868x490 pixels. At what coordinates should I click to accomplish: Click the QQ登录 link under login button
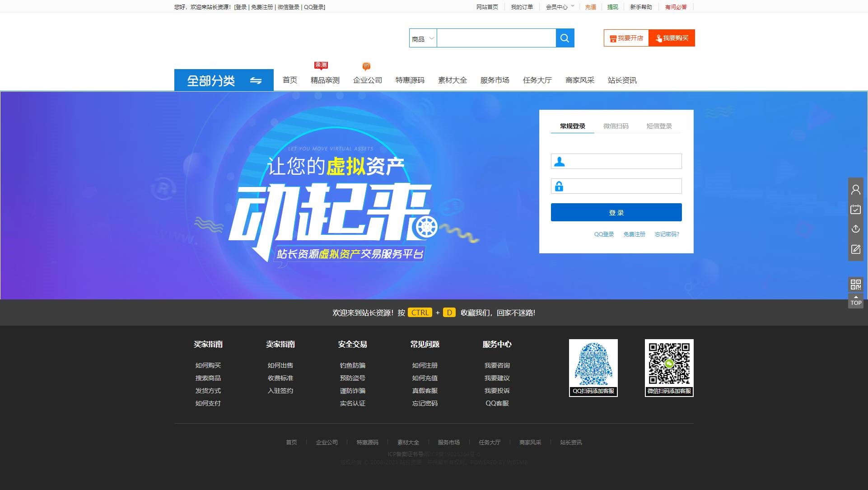(604, 234)
